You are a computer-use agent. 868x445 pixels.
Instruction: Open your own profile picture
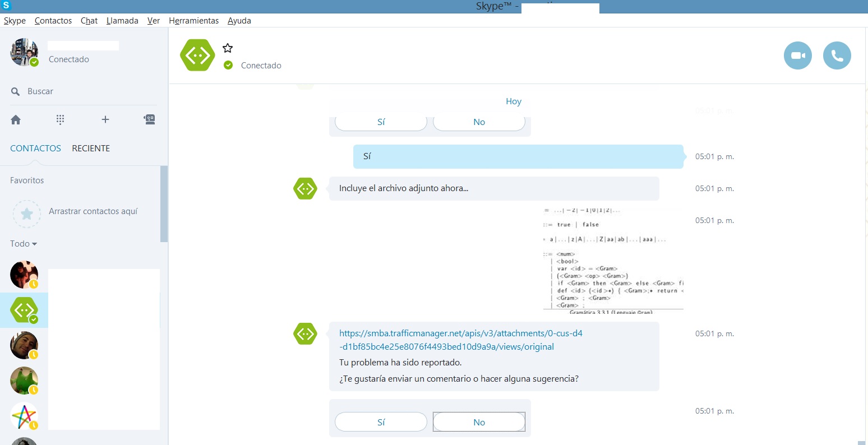pos(24,52)
